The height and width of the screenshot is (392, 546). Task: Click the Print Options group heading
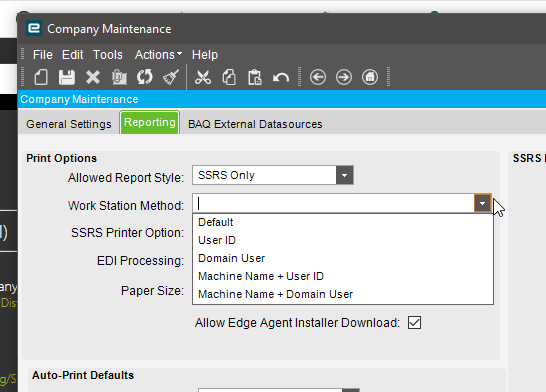click(x=62, y=158)
